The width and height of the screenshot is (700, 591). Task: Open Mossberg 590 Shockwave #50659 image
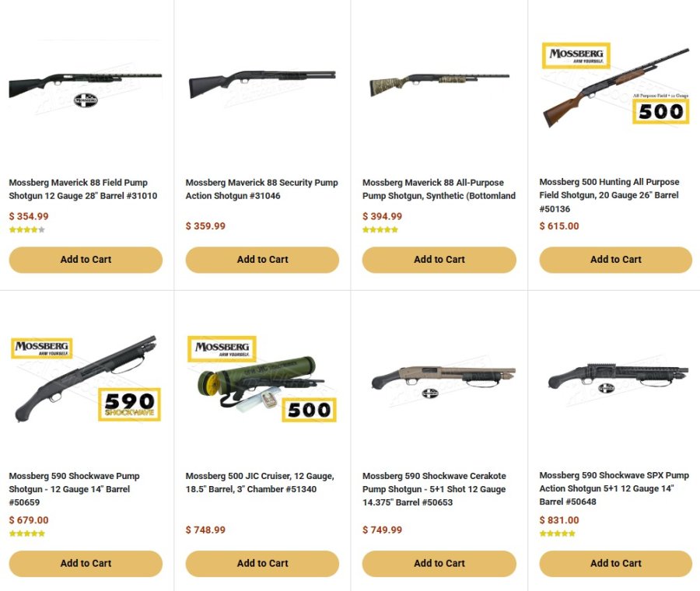[x=86, y=379]
